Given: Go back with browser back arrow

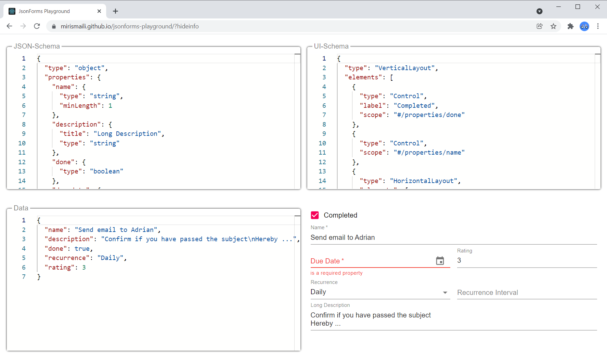Looking at the screenshot, I should (x=10, y=26).
